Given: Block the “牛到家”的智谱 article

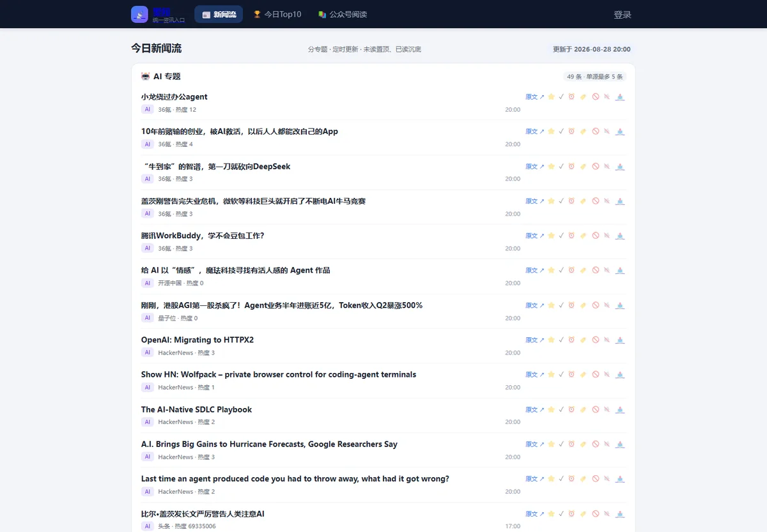Looking at the screenshot, I should 595,167.
